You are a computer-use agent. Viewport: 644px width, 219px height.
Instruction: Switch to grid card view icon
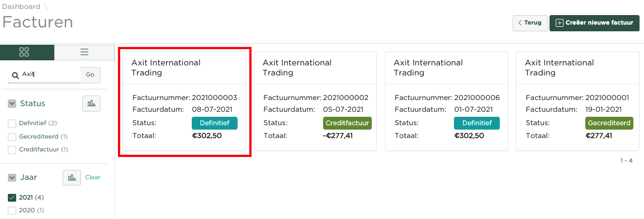click(24, 51)
